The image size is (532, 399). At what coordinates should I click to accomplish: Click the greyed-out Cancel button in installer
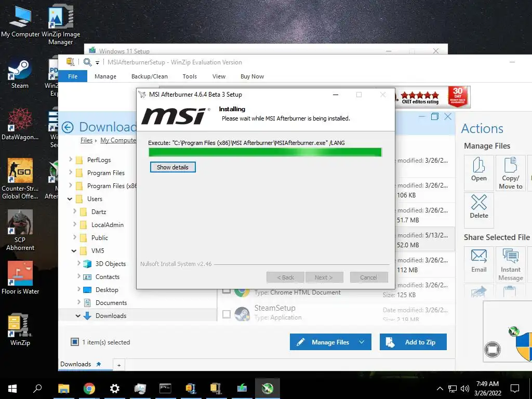tap(369, 277)
